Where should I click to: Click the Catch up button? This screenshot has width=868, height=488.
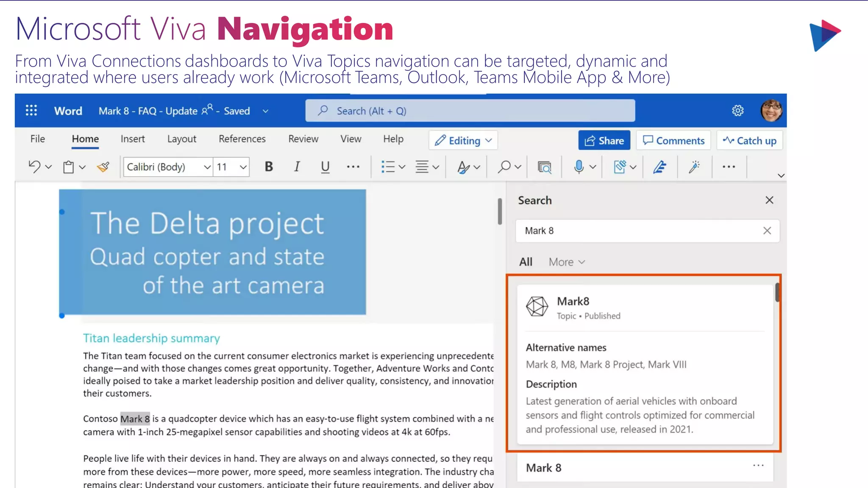tap(750, 141)
